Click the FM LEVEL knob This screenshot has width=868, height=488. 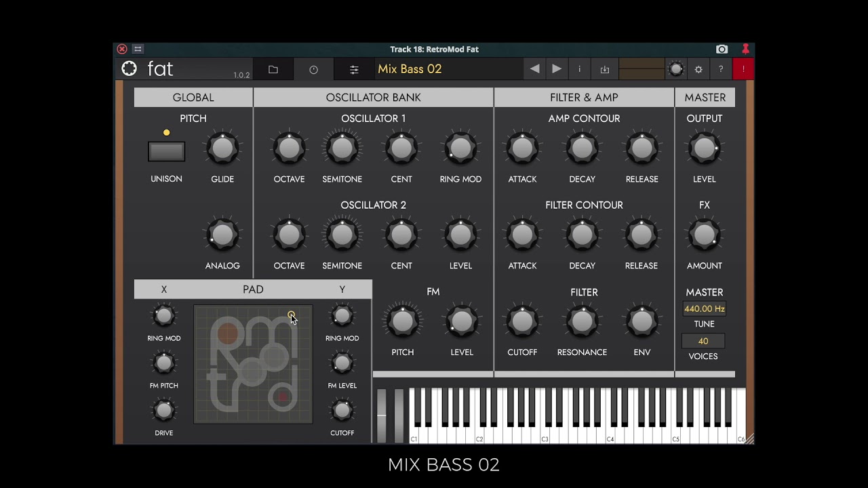click(x=462, y=321)
